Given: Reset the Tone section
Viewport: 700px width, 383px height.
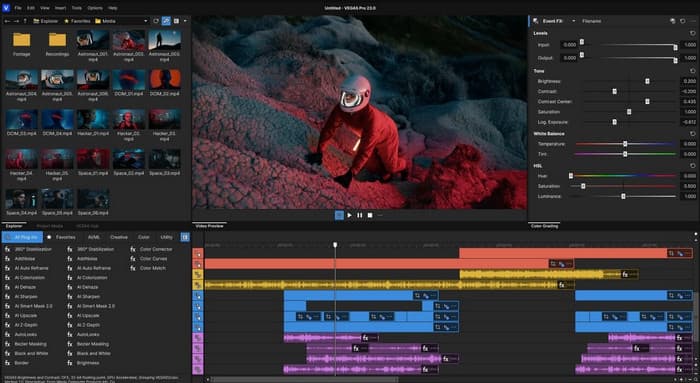Looking at the screenshot, I should coord(692,71).
